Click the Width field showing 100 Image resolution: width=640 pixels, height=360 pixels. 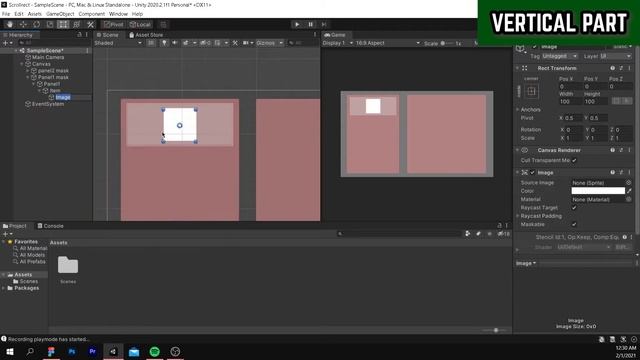[x=570, y=102]
